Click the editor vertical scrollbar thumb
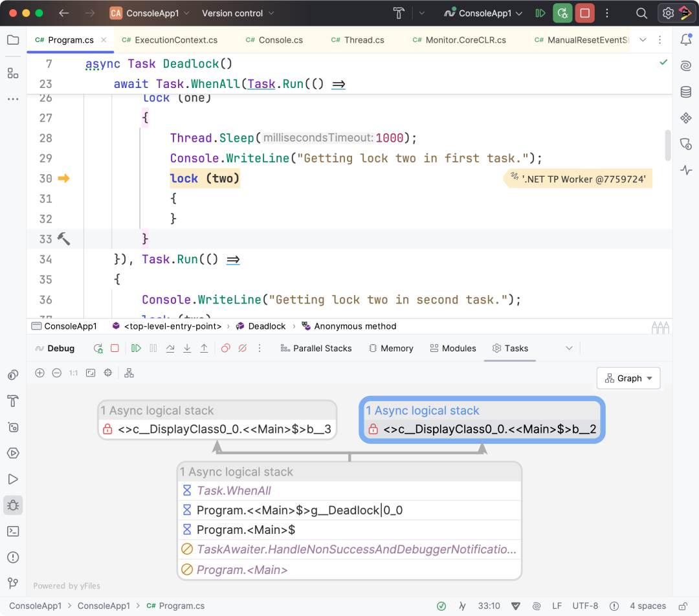 point(667,145)
